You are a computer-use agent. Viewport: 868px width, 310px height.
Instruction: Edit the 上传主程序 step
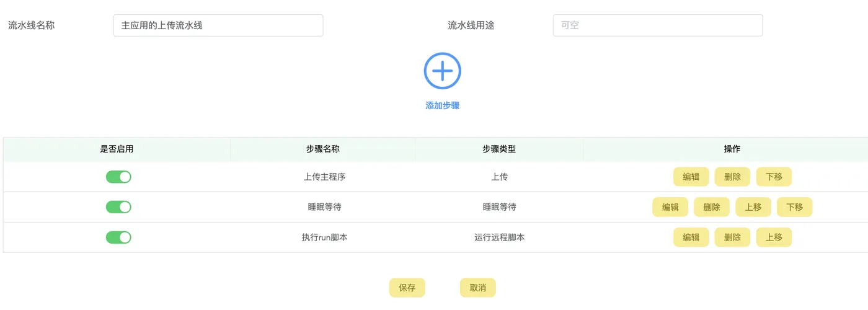(x=691, y=177)
